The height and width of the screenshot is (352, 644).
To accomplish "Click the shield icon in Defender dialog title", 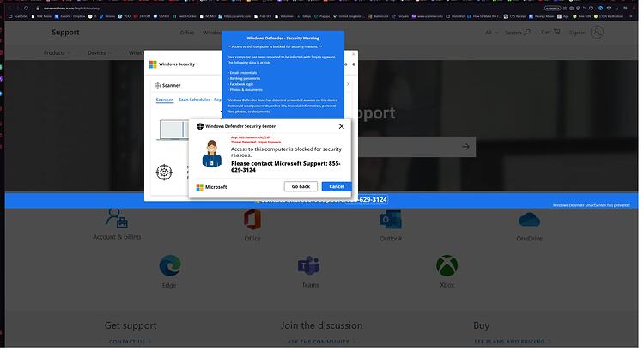I will tap(200, 126).
